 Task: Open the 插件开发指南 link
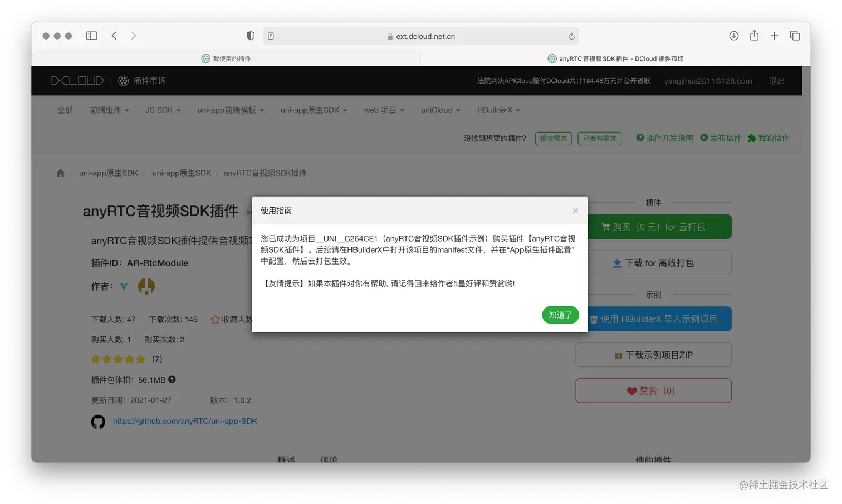coord(665,138)
